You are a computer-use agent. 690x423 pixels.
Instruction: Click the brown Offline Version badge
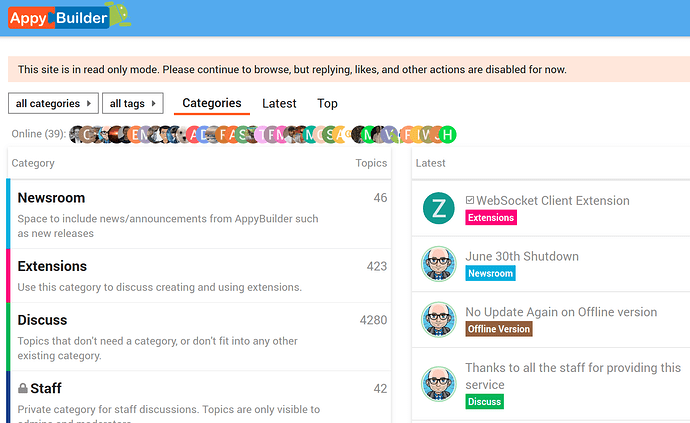point(499,329)
